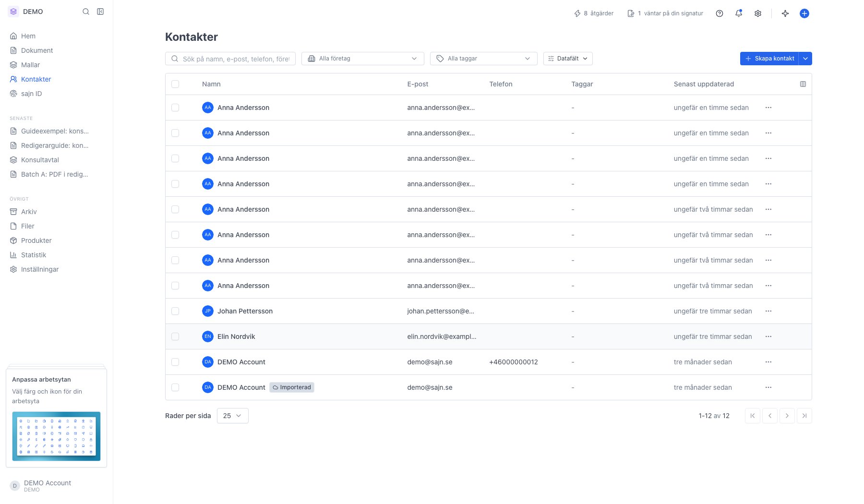Open the more options menu for Elin Nordvik

(768, 336)
